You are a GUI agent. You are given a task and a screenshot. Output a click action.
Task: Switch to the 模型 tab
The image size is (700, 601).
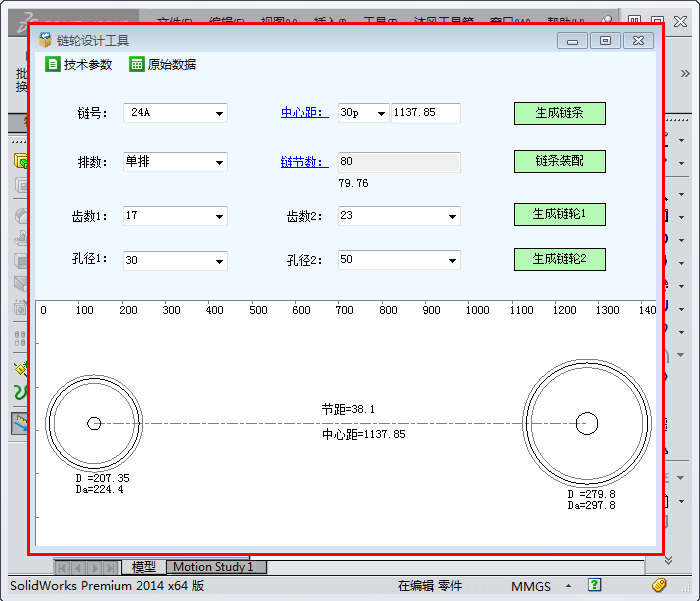(143, 567)
